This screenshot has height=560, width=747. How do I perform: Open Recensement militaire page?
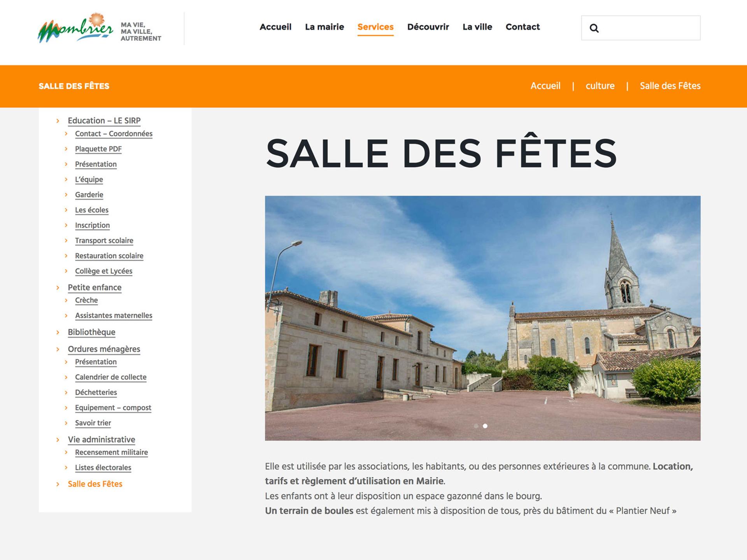tap(112, 452)
